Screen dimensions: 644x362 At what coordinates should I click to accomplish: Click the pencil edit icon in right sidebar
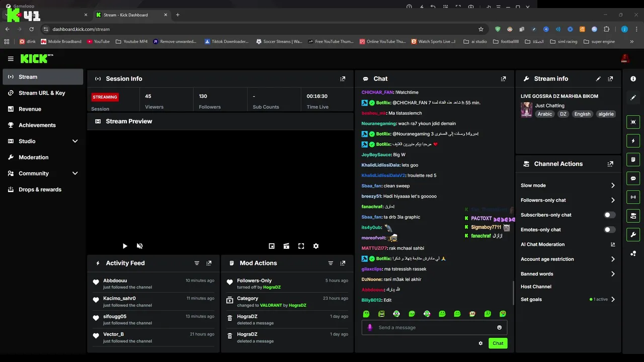pos(633,98)
